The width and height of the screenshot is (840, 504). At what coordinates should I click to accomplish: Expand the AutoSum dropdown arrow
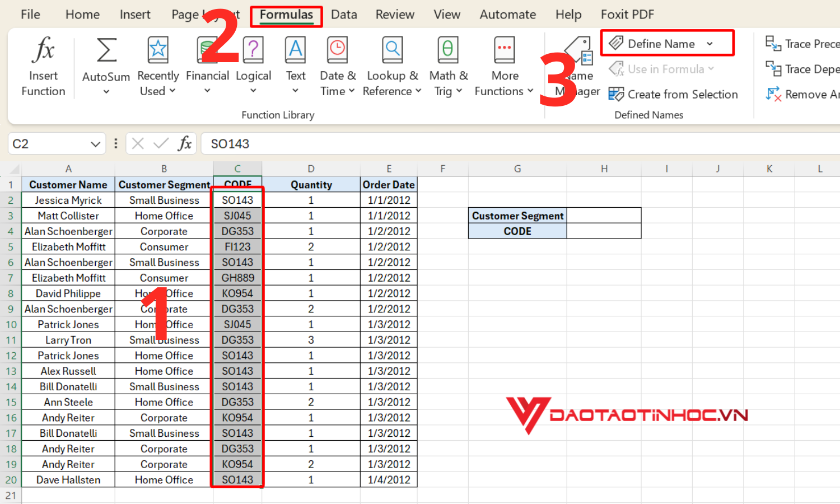106,92
